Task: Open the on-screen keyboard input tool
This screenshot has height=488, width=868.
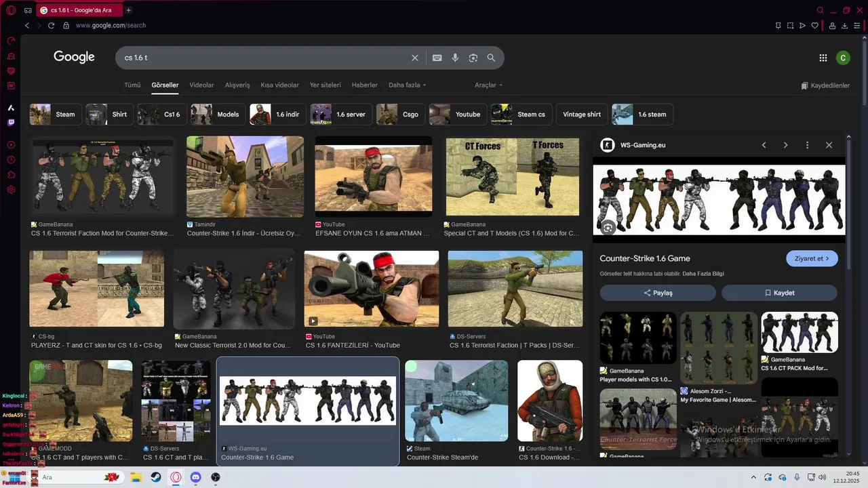Action: pos(437,58)
